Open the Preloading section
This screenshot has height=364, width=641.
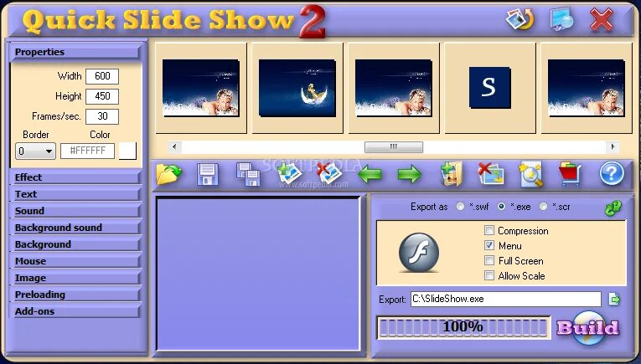pos(75,295)
